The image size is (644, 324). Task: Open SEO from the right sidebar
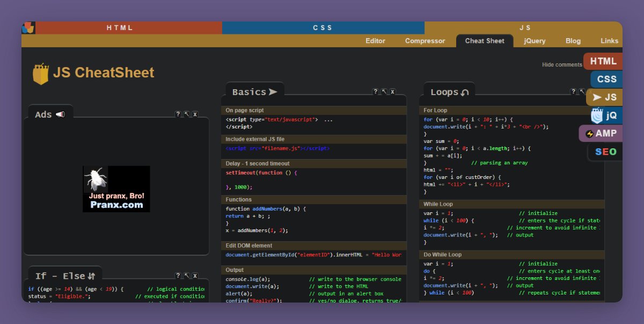pos(604,152)
